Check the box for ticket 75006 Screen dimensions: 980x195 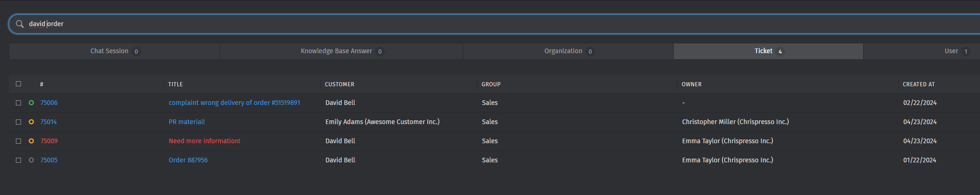pyautogui.click(x=19, y=103)
